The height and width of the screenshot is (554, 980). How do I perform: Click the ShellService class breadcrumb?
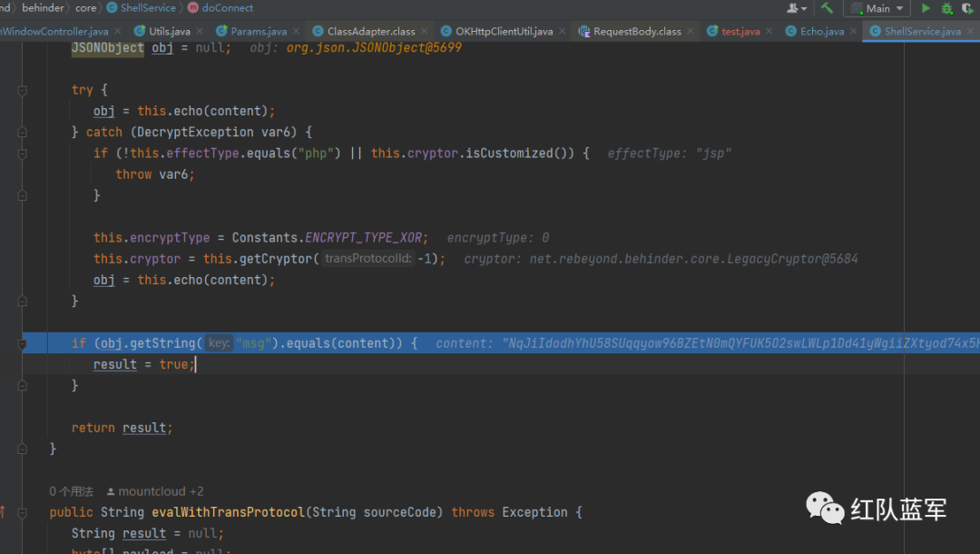click(x=142, y=8)
